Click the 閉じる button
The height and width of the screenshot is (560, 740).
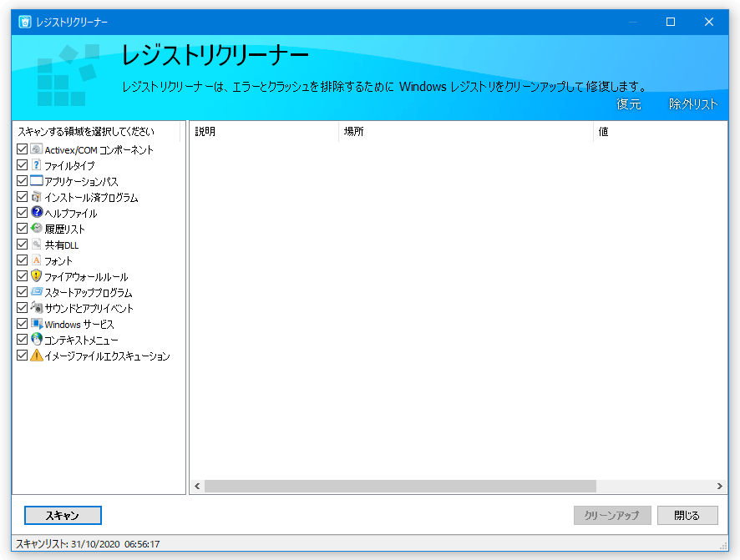(x=687, y=515)
